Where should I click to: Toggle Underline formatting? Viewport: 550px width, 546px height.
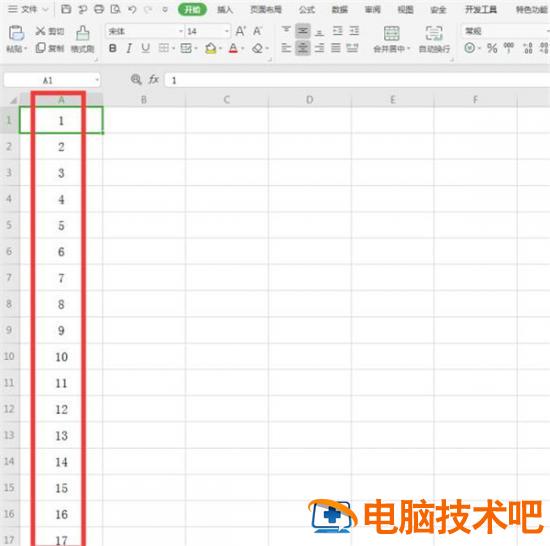click(146, 48)
